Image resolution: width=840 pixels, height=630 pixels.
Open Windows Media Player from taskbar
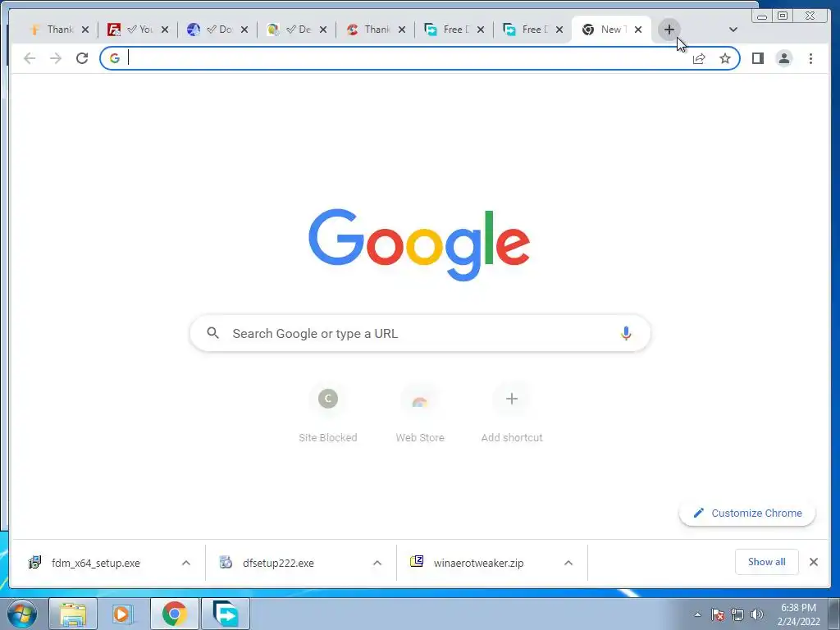click(x=123, y=614)
